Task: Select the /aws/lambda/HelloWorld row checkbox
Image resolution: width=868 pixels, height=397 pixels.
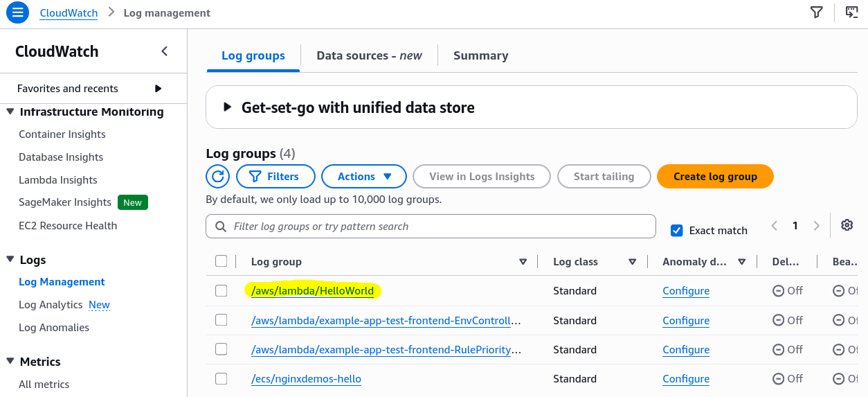Action: point(221,291)
